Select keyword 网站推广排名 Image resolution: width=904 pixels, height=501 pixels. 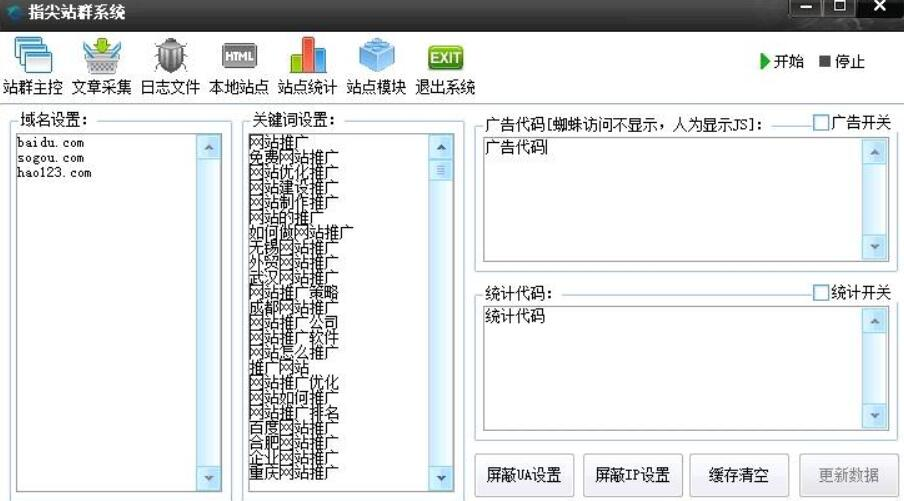click(294, 412)
